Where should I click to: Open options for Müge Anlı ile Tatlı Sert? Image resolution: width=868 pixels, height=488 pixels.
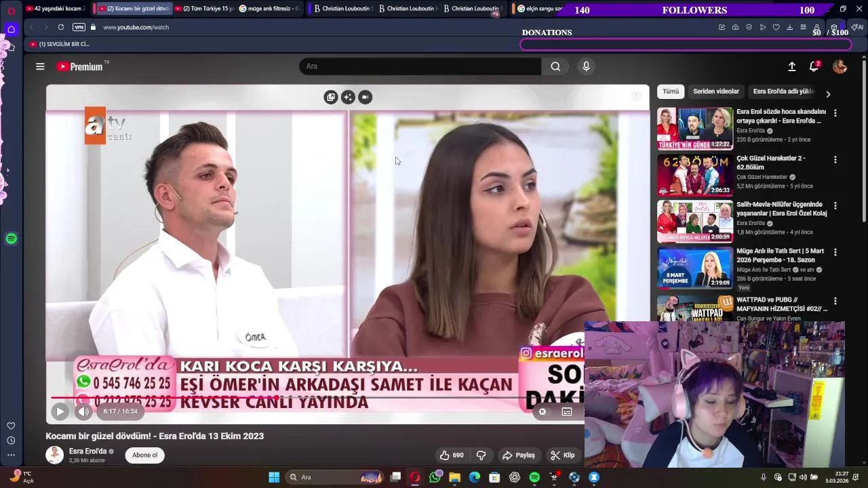pos(835,252)
